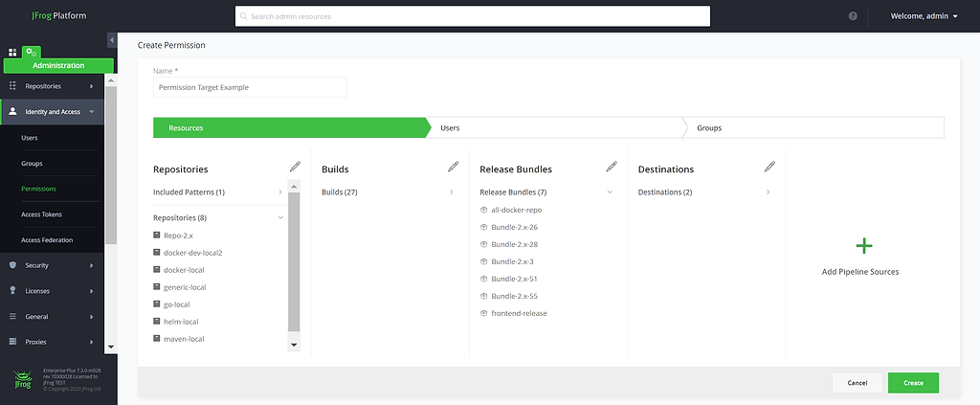The image size is (980, 405).
Task: Collapse the Repositories (8) list
Action: 280,217
